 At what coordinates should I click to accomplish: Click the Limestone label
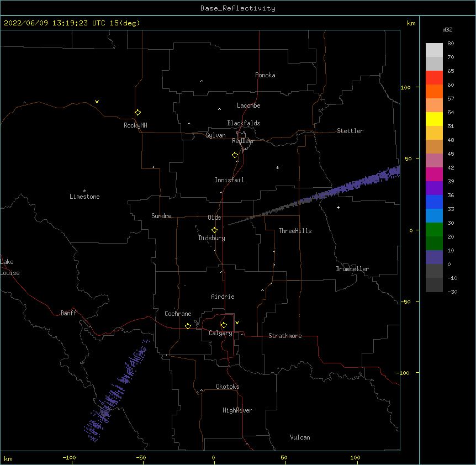coord(84,197)
